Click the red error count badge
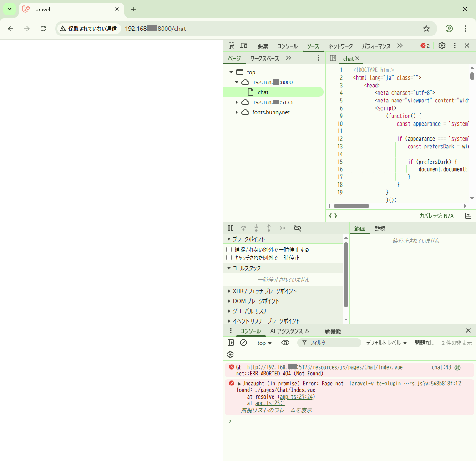 [425, 46]
